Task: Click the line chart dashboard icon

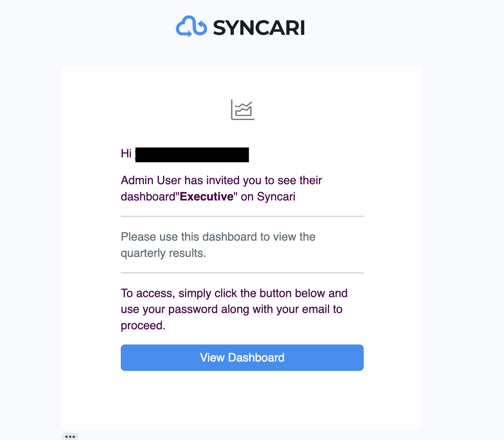Action: 243,110
